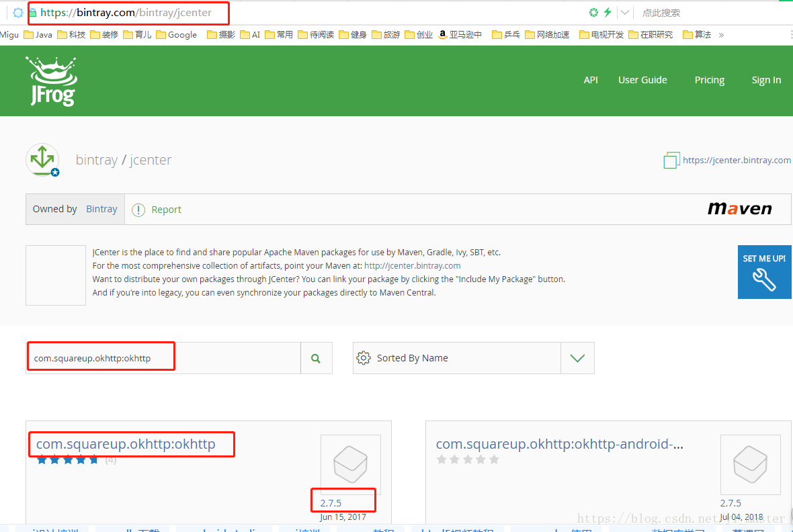Expand the address bar dropdown chevron
The width and height of the screenshot is (793, 532).
click(x=625, y=13)
